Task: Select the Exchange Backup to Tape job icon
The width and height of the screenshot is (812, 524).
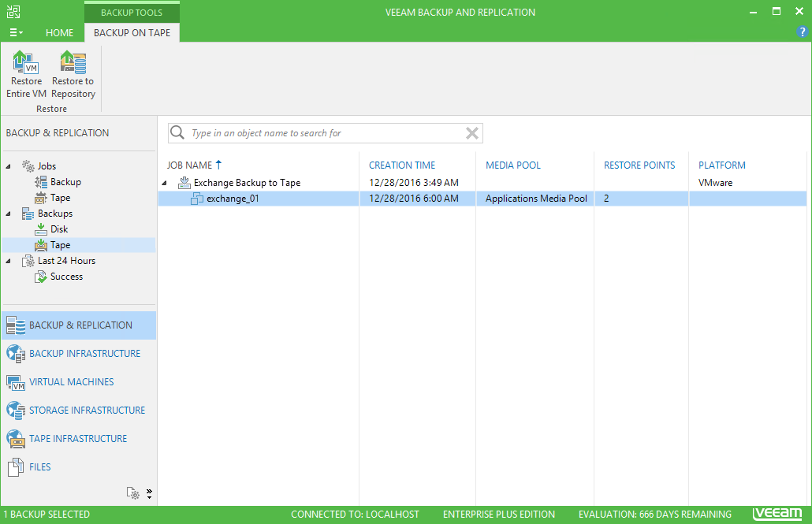Action: 184,182
